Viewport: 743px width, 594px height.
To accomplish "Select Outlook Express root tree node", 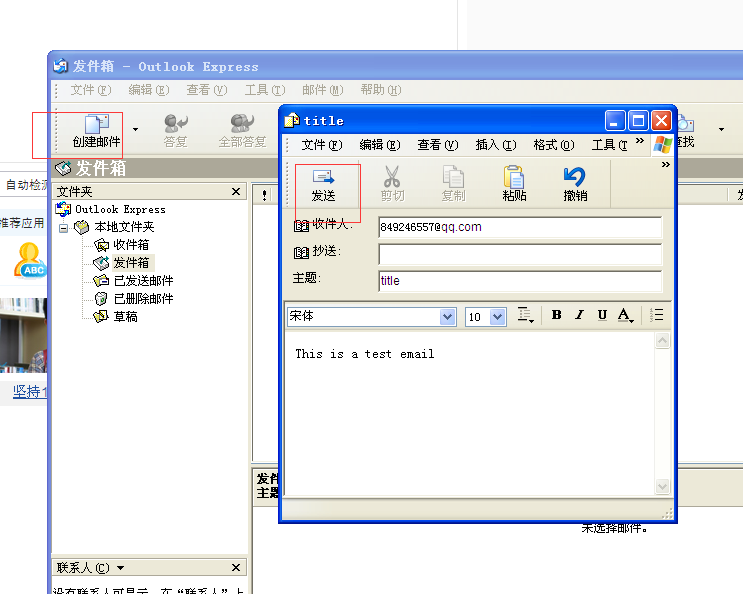I will pyautogui.click(x=120, y=209).
